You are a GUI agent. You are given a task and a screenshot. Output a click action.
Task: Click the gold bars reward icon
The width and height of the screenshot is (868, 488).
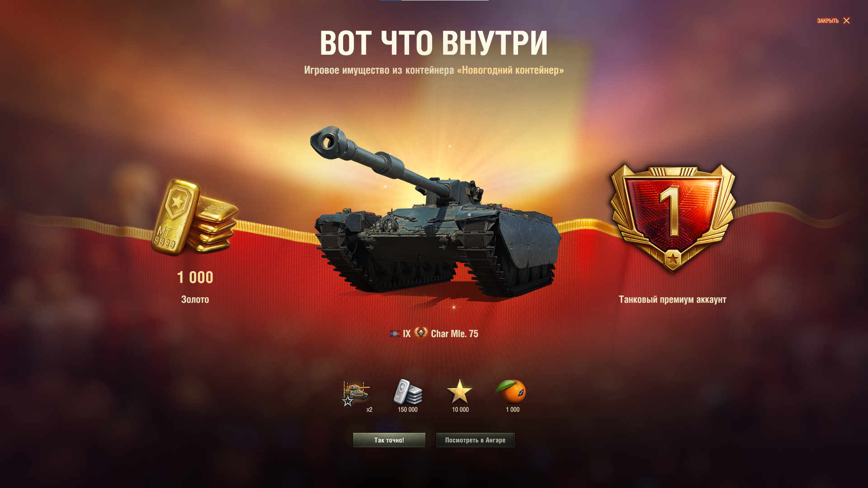point(195,217)
